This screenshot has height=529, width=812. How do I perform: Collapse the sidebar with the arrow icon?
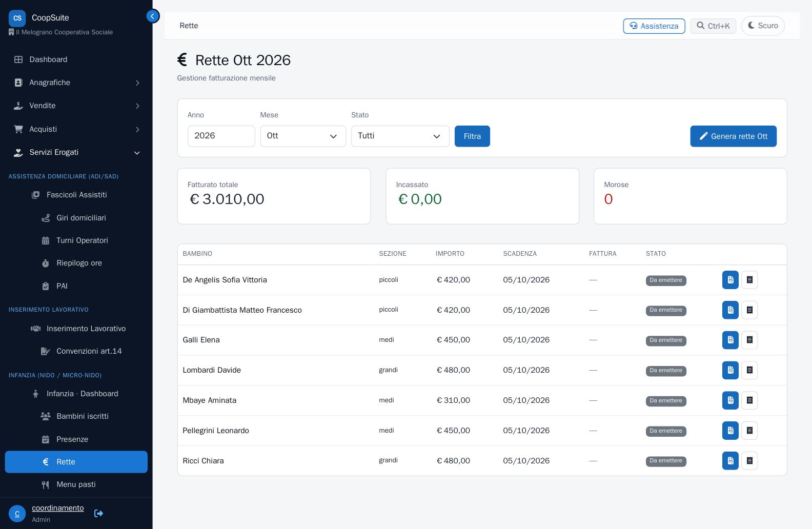tap(152, 16)
